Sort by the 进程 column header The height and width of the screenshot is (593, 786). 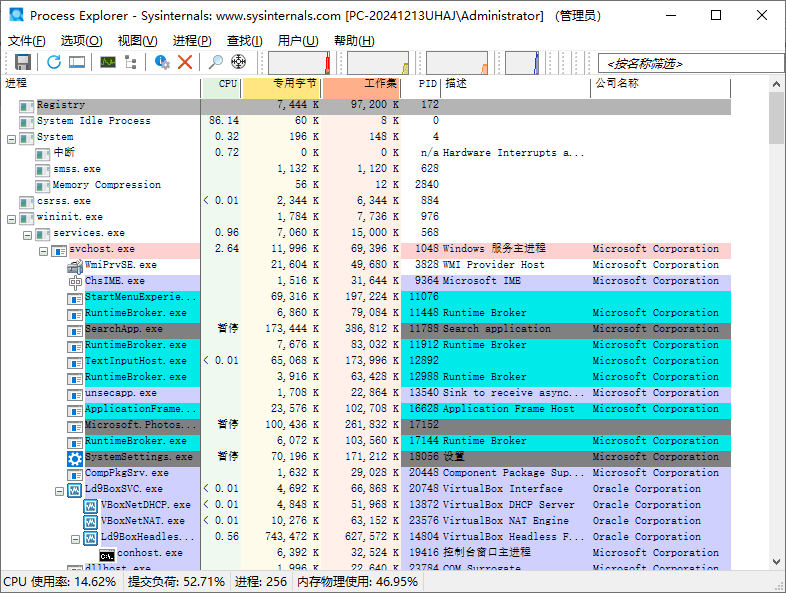100,88
